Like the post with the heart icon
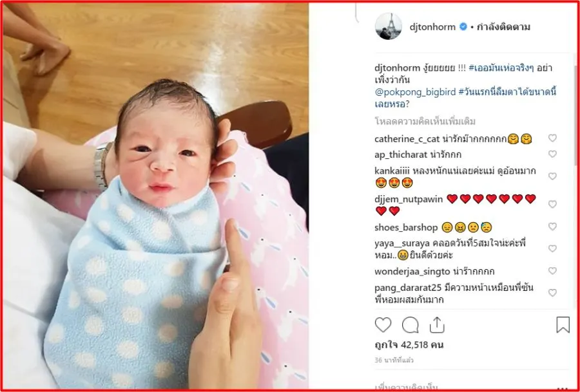Image resolution: width=580 pixels, height=392 pixels. click(x=383, y=325)
